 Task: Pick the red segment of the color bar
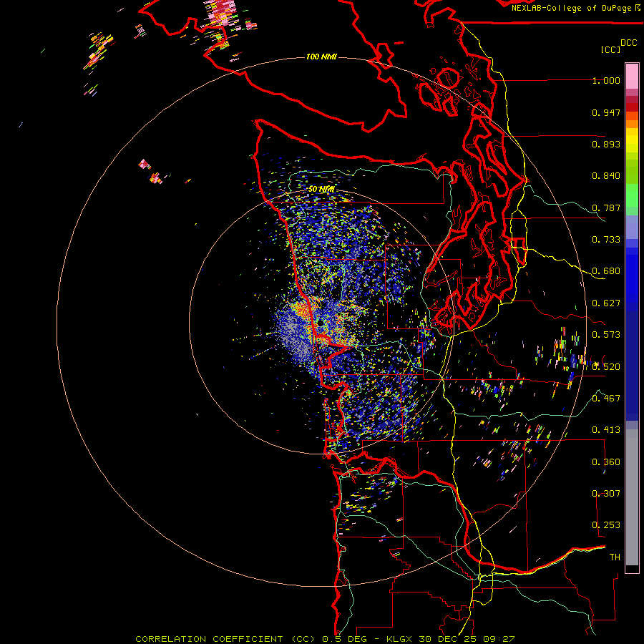click(632, 107)
